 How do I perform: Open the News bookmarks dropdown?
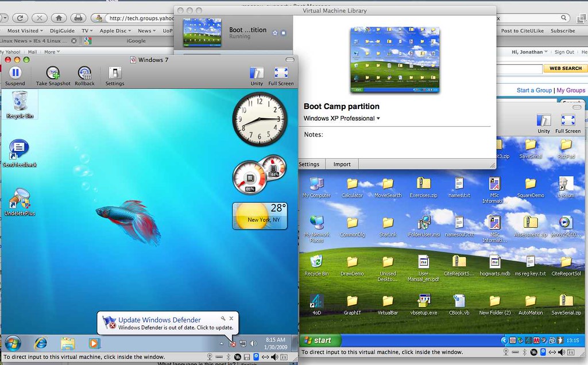pos(146,31)
